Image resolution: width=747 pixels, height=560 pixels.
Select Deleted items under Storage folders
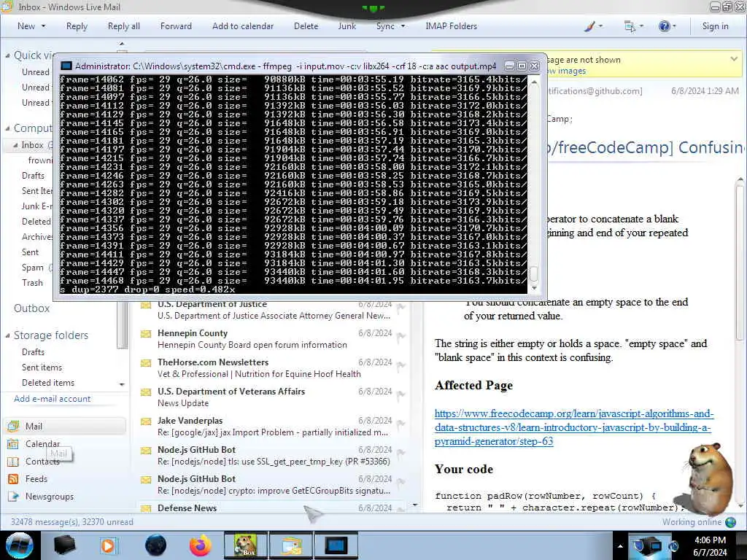coord(48,383)
